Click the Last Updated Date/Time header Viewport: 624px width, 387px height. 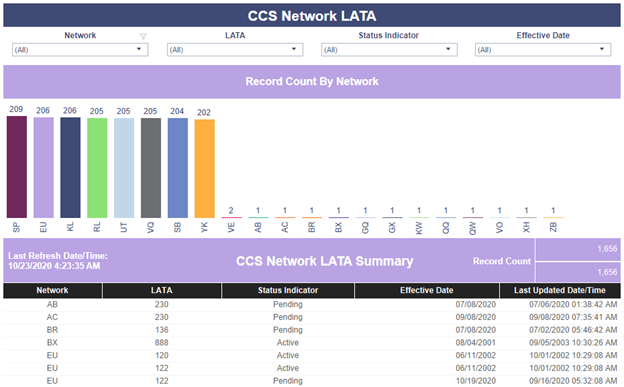pos(560,290)
